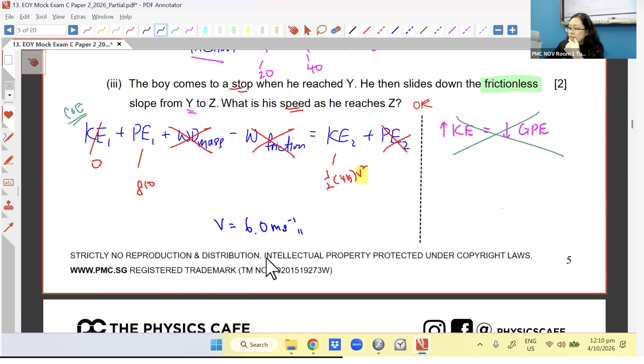The image size is (644, 364).
Task: Activate the pan hand tool in the toolbar
Action: point(293,30)
